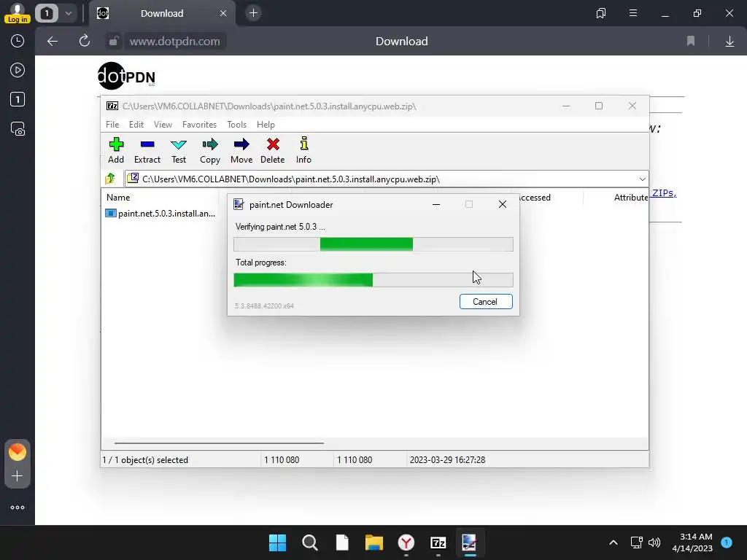Close the Download browser tab

point(223,13)
